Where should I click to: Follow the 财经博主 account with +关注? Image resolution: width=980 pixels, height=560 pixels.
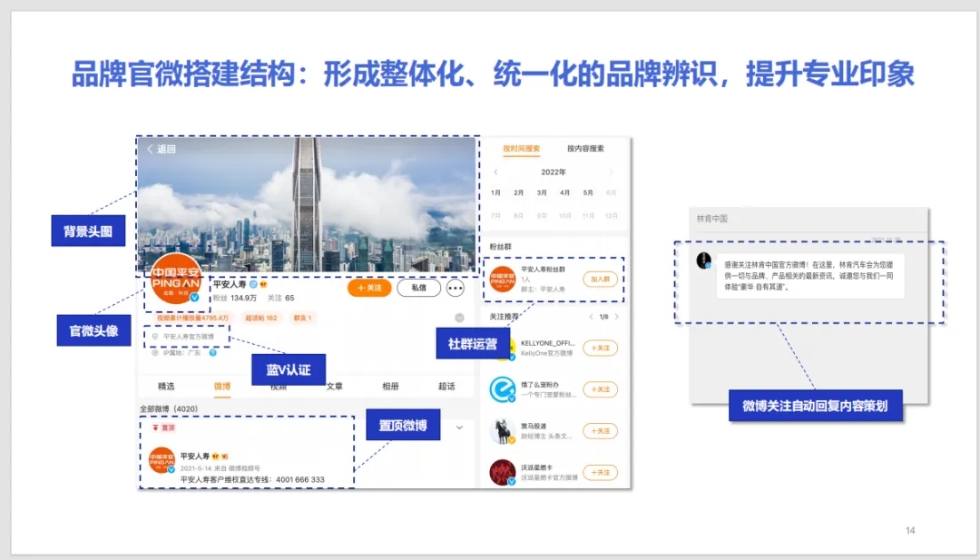600,431
